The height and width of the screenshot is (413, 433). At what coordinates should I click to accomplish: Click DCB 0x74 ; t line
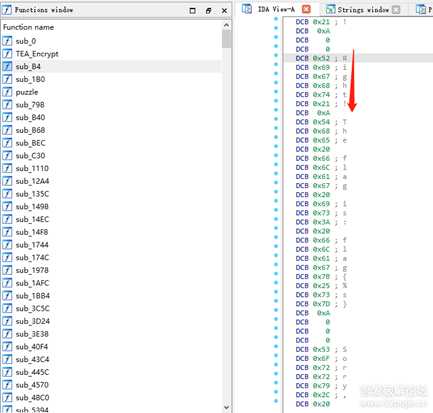tap(321, 95)
